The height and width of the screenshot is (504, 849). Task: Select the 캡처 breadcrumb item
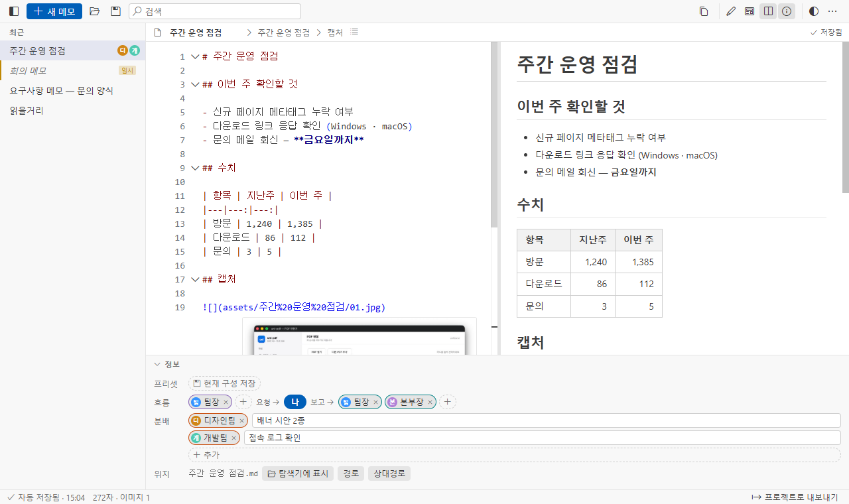(x=335, y=32)
